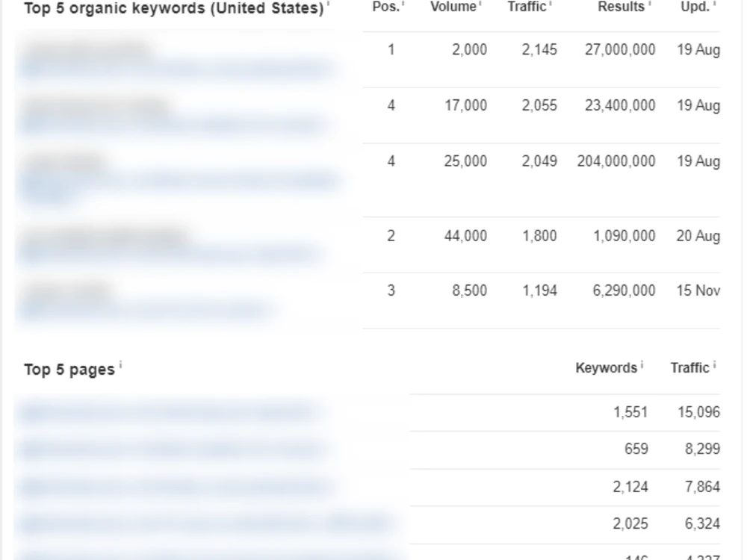747x560 pixels.
Task: Select Traffic header in organic keywords table
Action: click(527, 7)
